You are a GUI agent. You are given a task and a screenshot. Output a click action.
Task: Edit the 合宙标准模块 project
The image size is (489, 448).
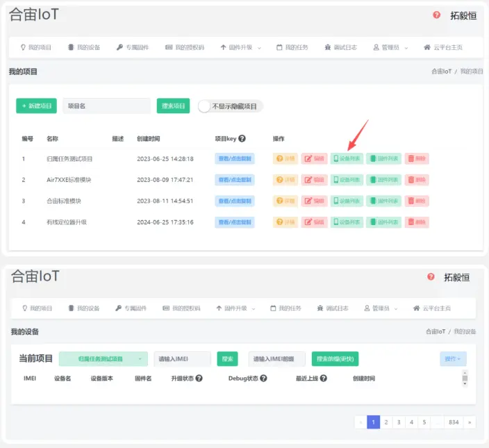tap(314, 201)
